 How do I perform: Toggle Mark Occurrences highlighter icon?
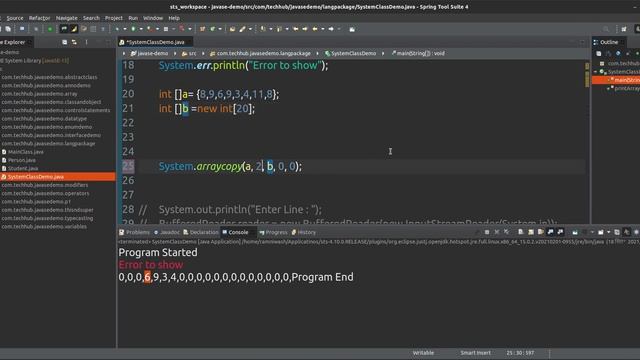tap(74, 29)
